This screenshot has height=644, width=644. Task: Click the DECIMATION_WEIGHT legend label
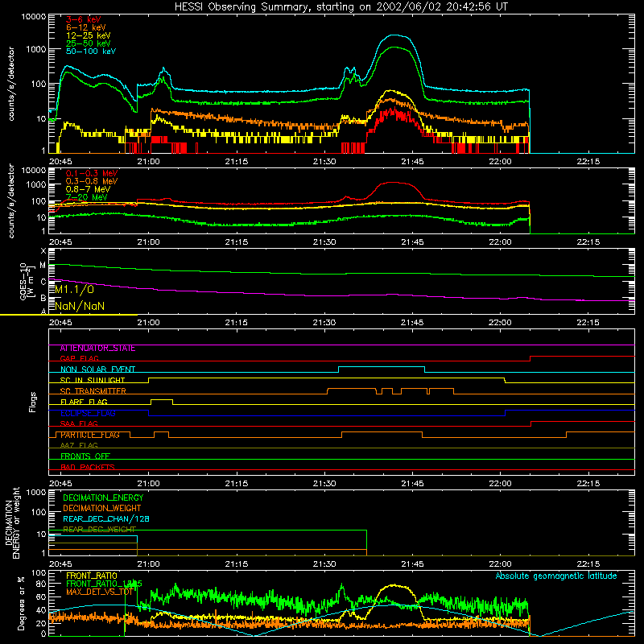click(102, 508)
